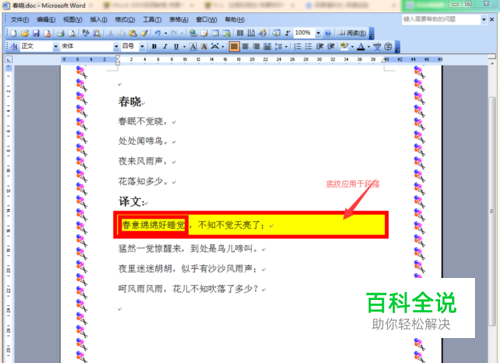This screenshot has height=363, width=500.
Task: Open the 表格 menu
Action: click(179, 20)
